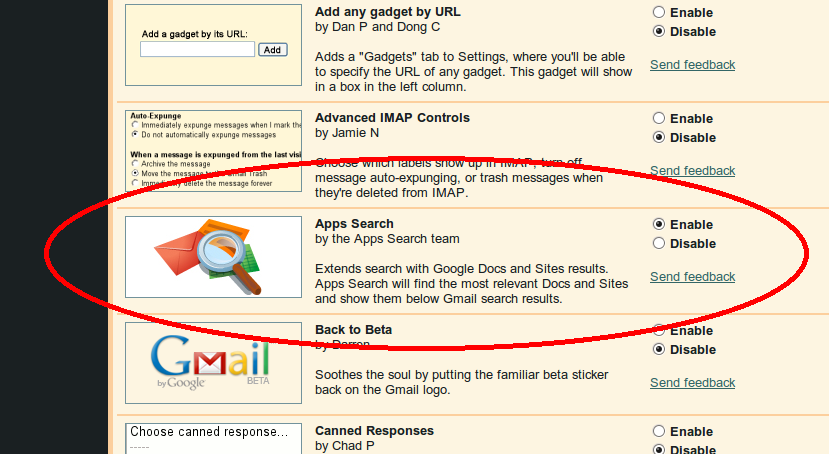
Task: Enable the Add any gadget by URL lab
Action: coord(658,13)
